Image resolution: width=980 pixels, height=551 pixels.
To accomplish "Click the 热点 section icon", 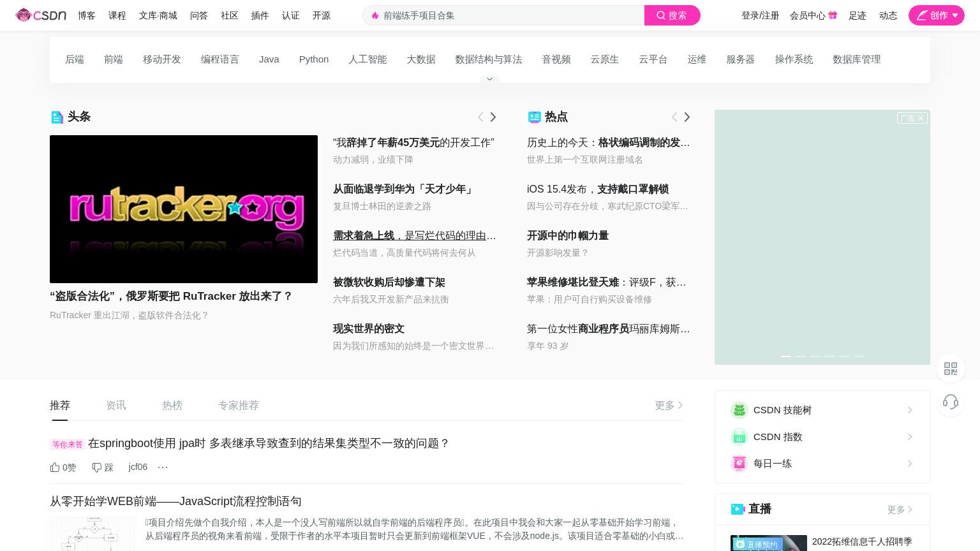I will click(x=535, y=117).
